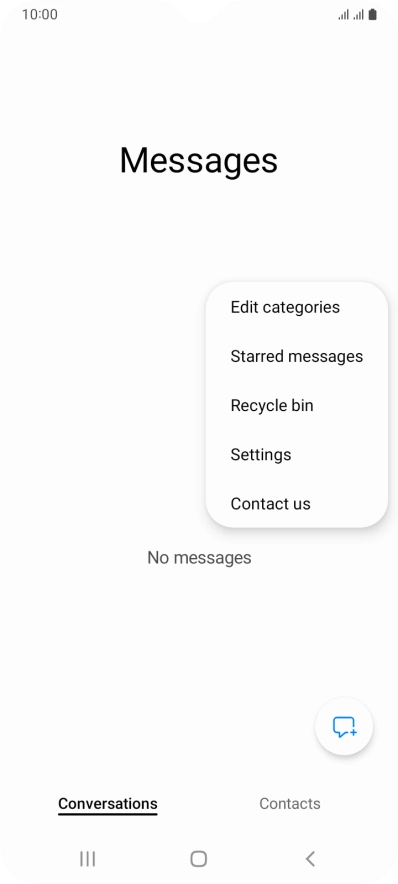
Task: Select the Conversations tab
Action: [108, 803]
